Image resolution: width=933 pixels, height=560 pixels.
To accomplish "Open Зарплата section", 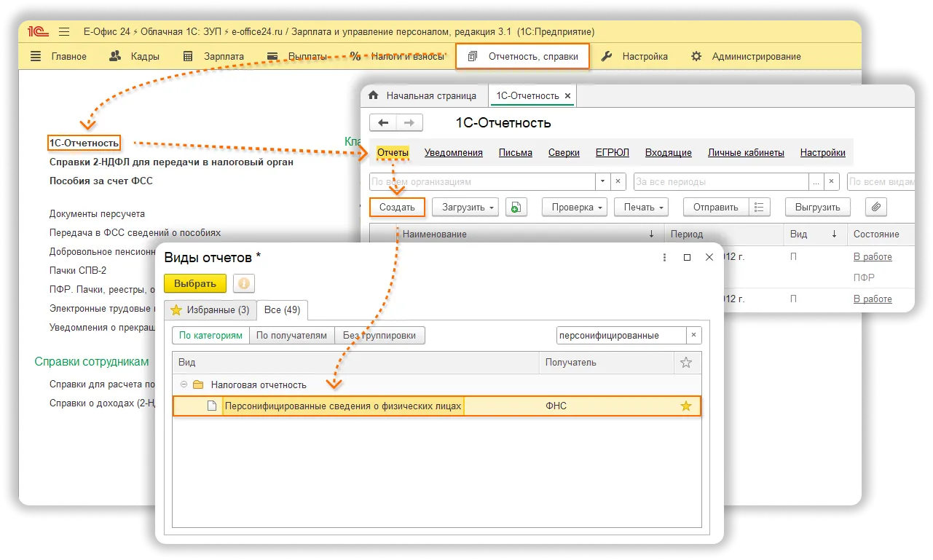I will 213,56.
